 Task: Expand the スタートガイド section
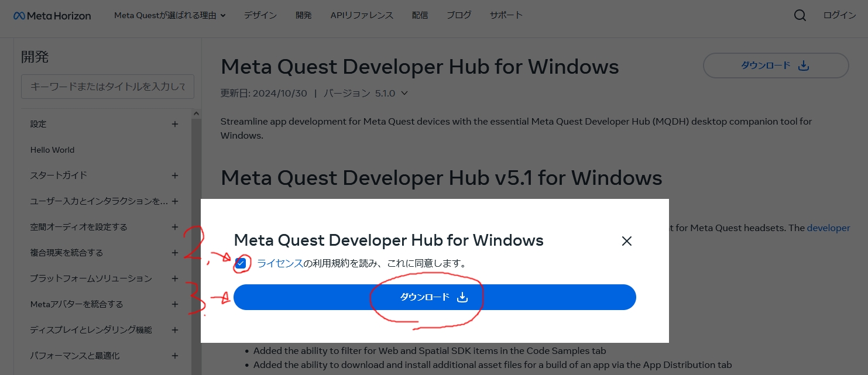click(174, 176)
